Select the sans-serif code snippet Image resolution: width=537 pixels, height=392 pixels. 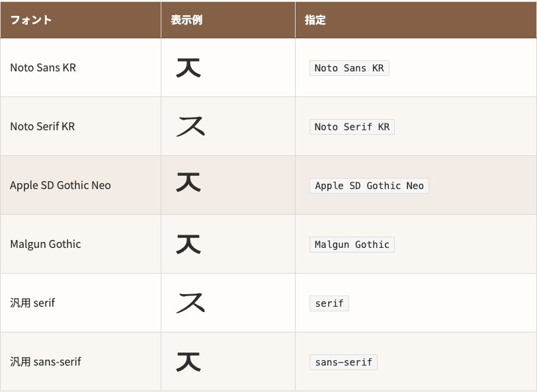343,362
